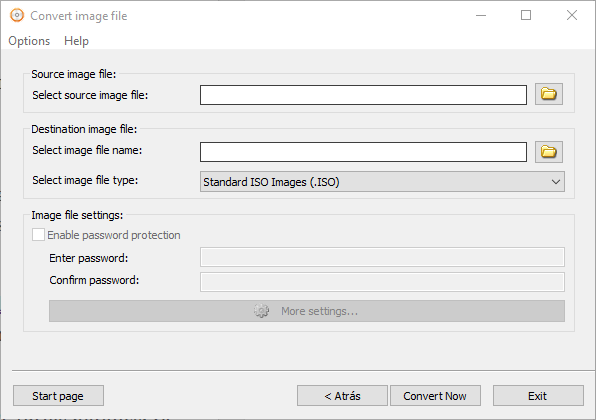This screenshot has width=596, height=420.
Task: Focus the source image file text field
Action: [x=363, y=95]
